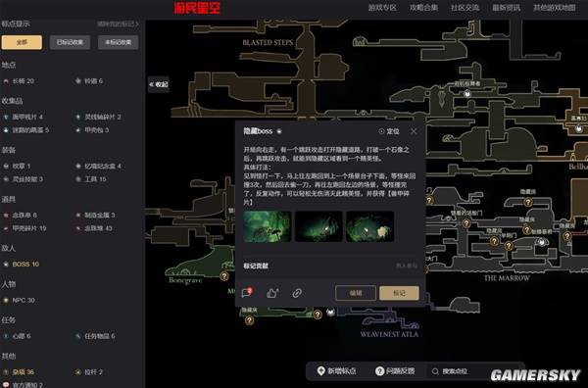The height and width of the screenshot is (388, 588).
Task: Toggle the 杂项 36 filter
Action: 19,372
